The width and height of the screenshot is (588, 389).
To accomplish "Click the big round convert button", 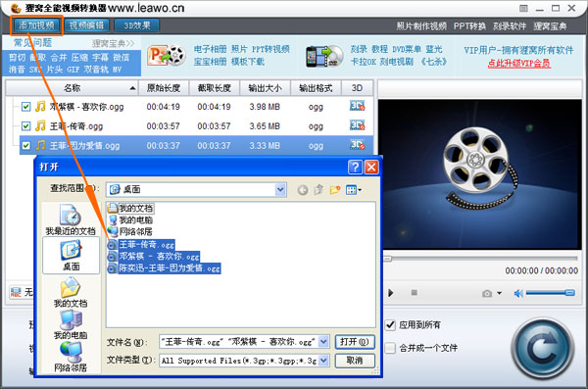I will 543,348.
